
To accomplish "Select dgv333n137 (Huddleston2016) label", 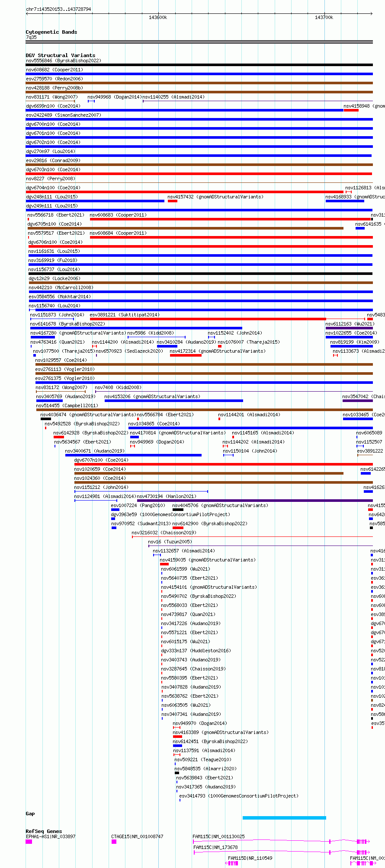I will coord(196,651).
